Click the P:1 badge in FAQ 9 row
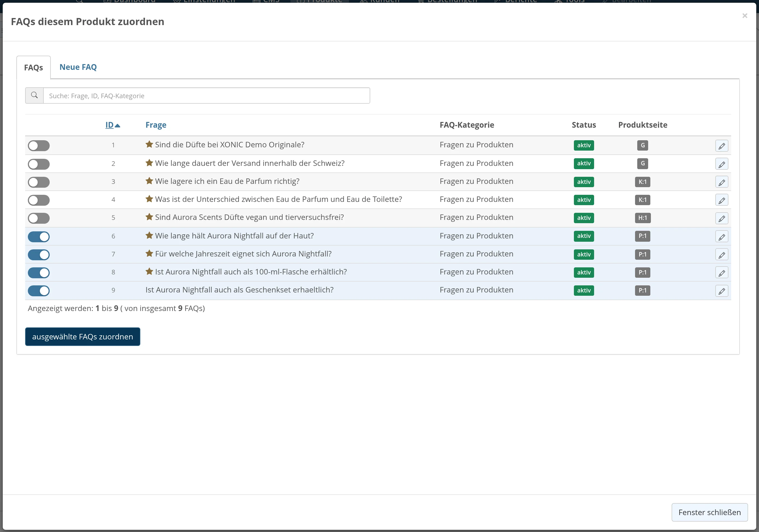The image size is (759, 532). click(x=642, y=291)
